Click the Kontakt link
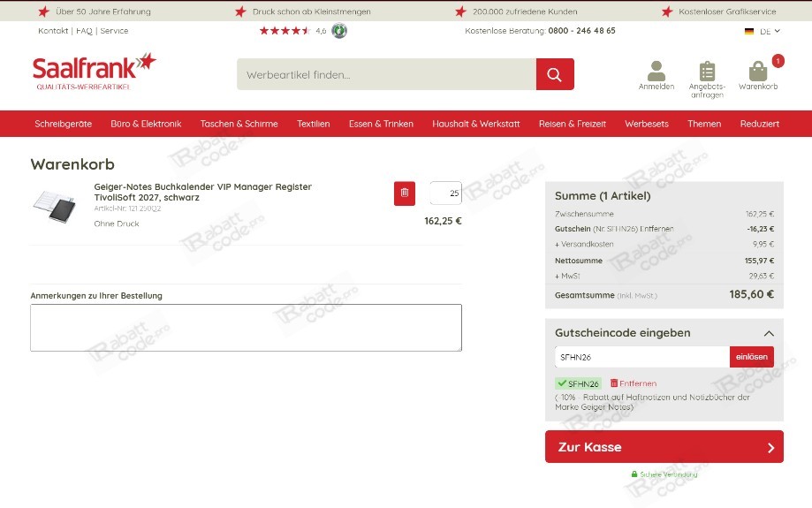This screenshot has width=812, height=508. pos(53,31)
